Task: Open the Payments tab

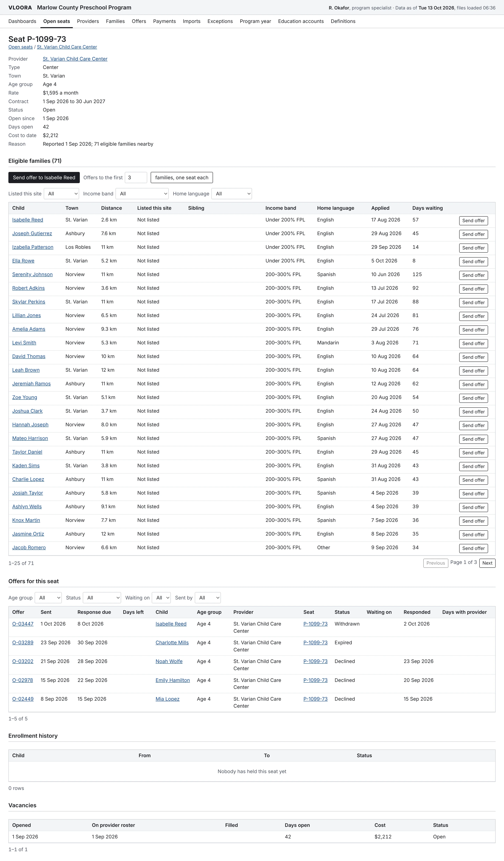Action: click(x=164, y=21)
